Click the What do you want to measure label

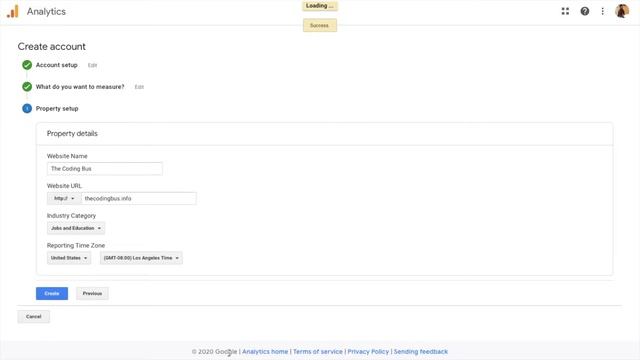(x=80, y=87)
